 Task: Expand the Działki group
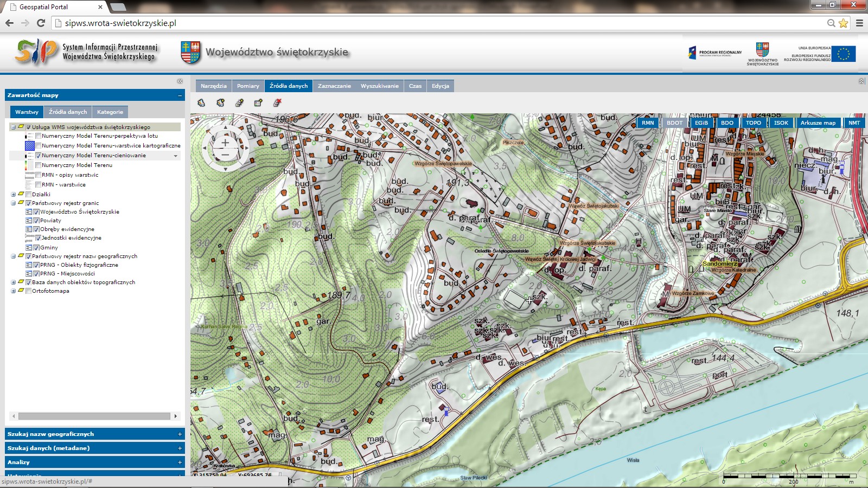(x=14, y=195)
